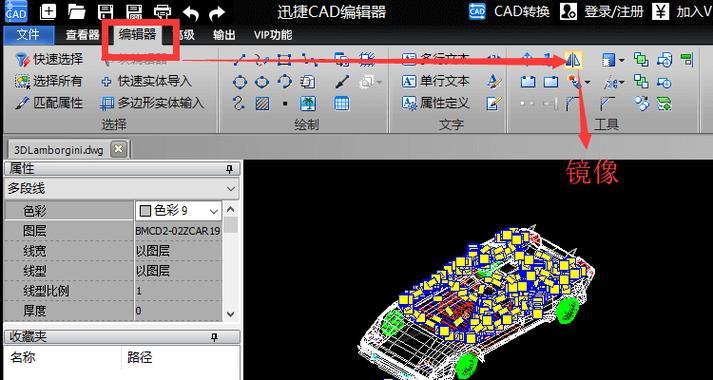Close the 3DLamborgini.dwg document tab
The image size is (713, 380).
[x=118, y=149]
